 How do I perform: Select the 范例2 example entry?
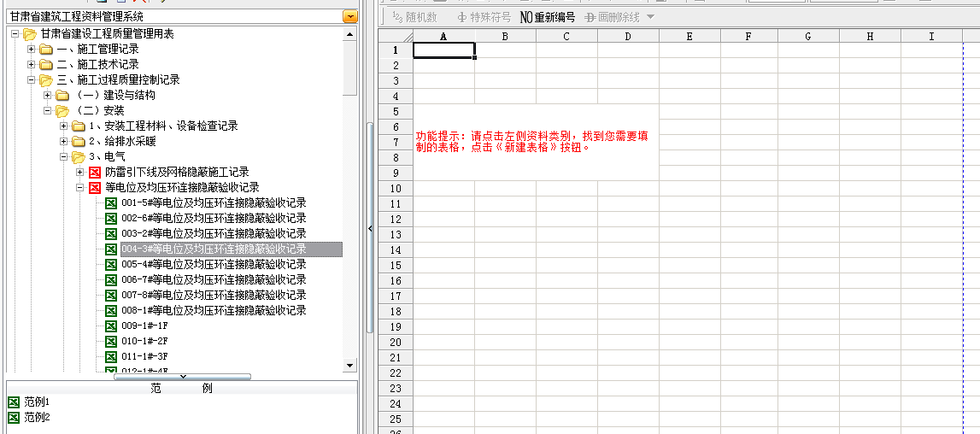38,418
